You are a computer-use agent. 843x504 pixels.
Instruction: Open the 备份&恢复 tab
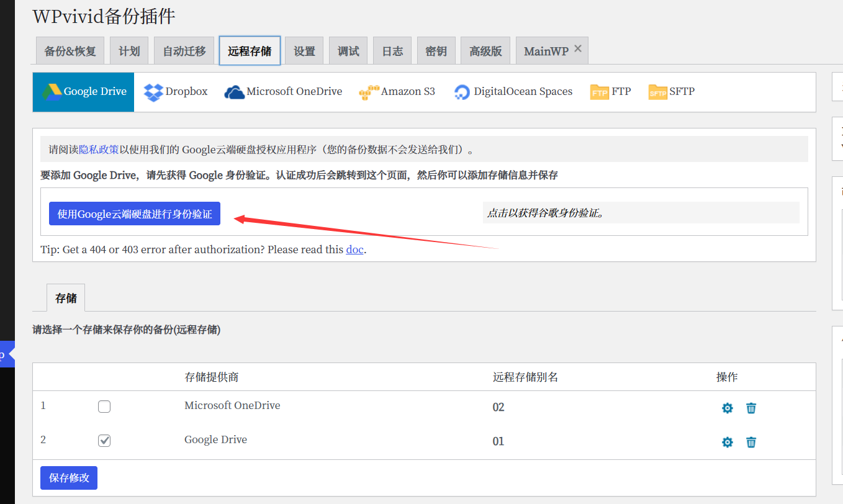click(x=70, y=51)
